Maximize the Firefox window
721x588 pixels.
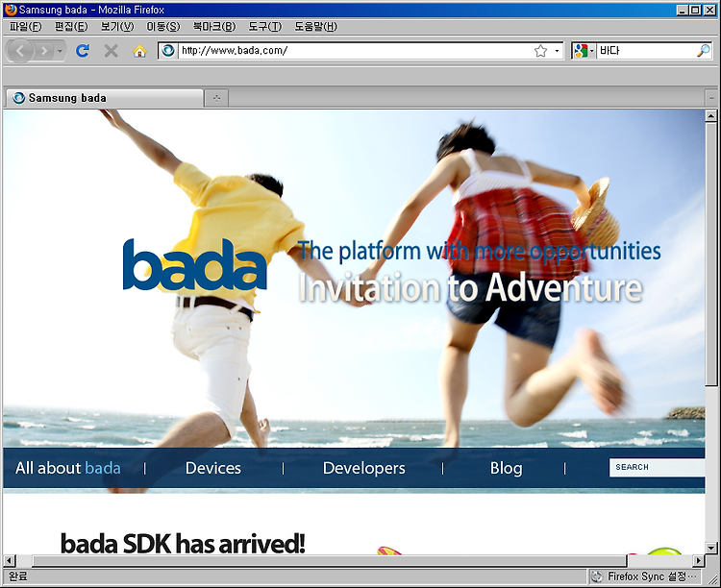(x=696, y=10)
